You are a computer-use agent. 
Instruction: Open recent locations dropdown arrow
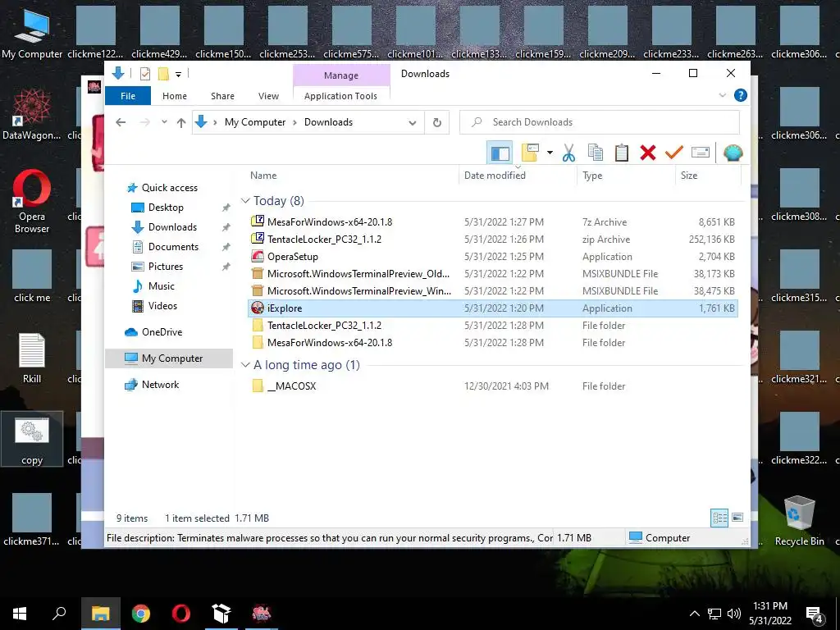tap(164, 122)
